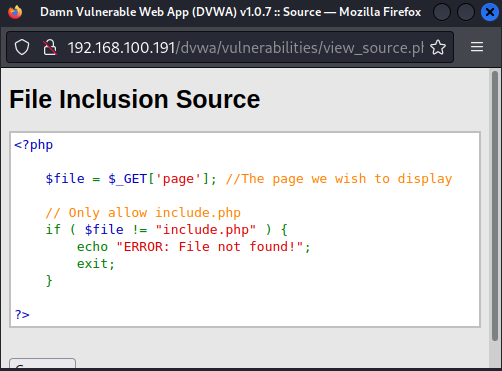Click the File Inclusion Source heading
This screenshot has height=371, width=502.
[135, 99]
